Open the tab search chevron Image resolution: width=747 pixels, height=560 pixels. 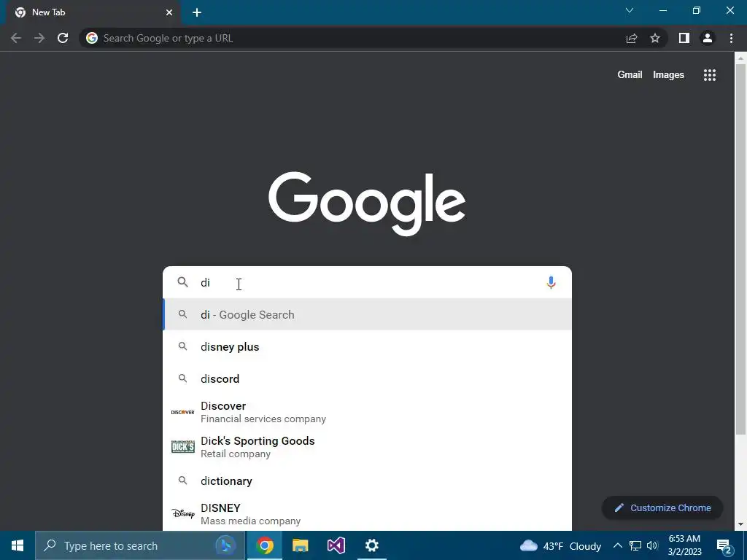(630, 10)
